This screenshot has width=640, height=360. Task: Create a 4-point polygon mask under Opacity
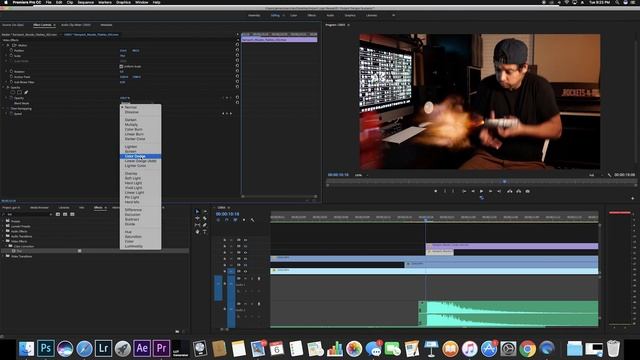19,93
